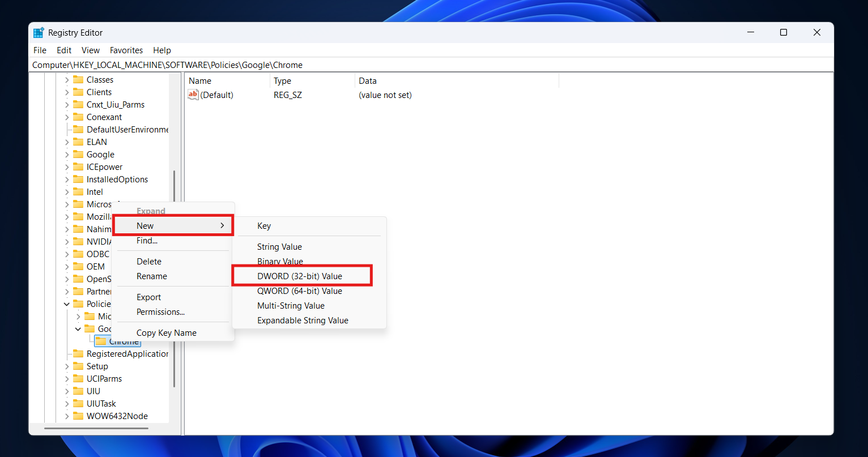The height and width of the screenshot is (457, 868).
Task: Collapse the Policies tree node
Action: click(67, 304)
